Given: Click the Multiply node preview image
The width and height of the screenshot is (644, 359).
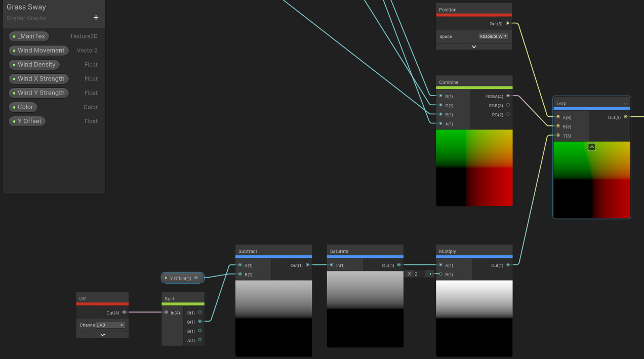Looking at the screenshot, I should click(x=474, y=319).
